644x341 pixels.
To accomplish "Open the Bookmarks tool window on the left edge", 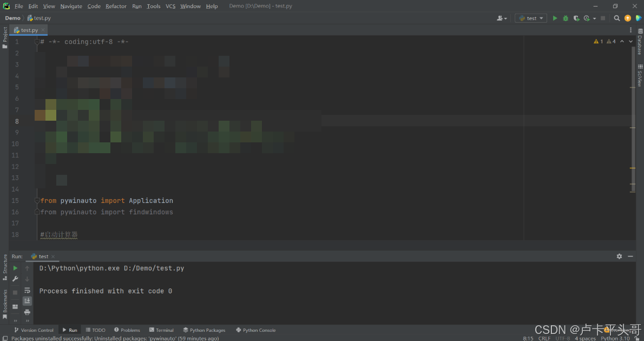I will pos(5,304).
